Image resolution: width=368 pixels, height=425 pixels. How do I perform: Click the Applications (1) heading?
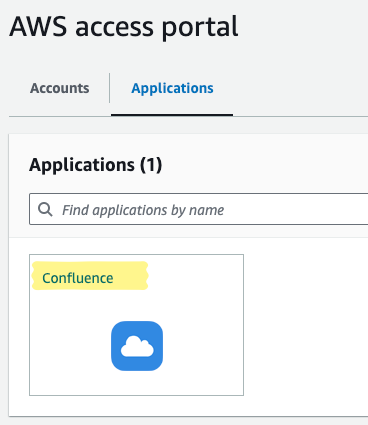click(x=96, y=165)
